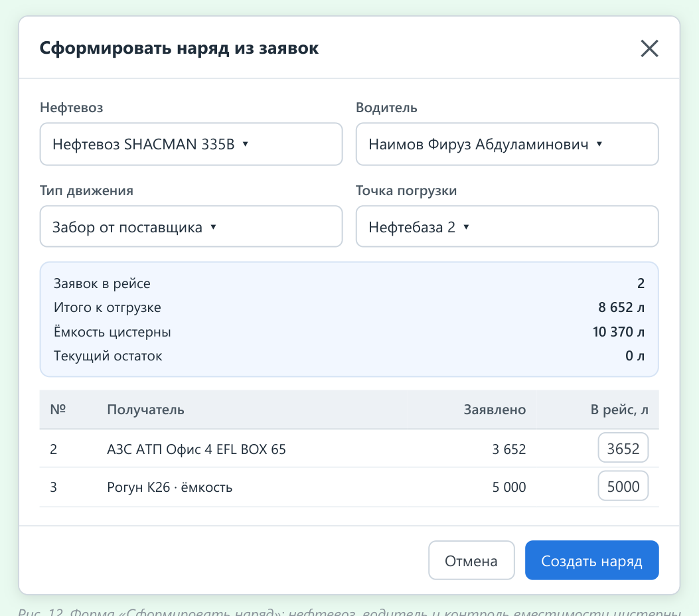Viewport: 699px width, 616px height.
Task: Click the Нефтевоз field label
Action: [x=71, y=108]
